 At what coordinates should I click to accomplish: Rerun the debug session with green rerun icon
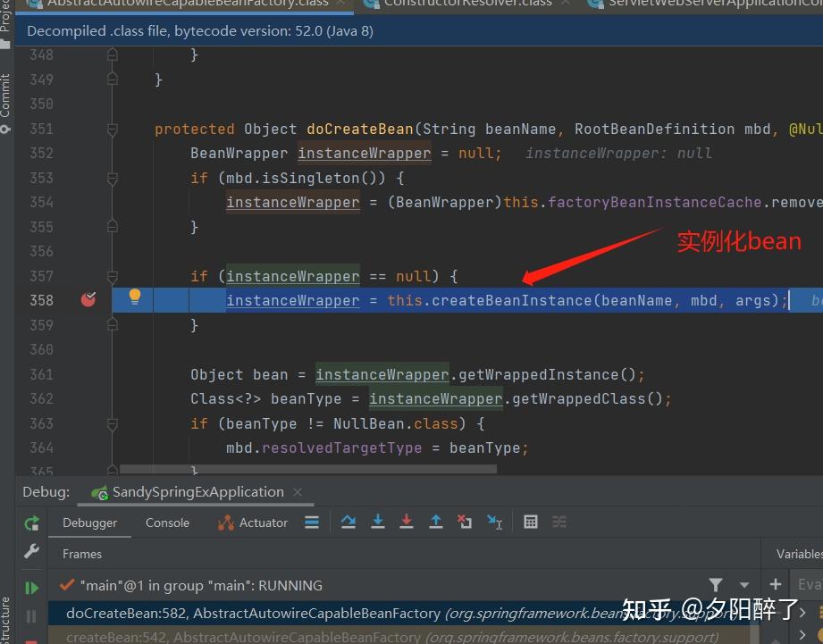click(x=29, y=523)
